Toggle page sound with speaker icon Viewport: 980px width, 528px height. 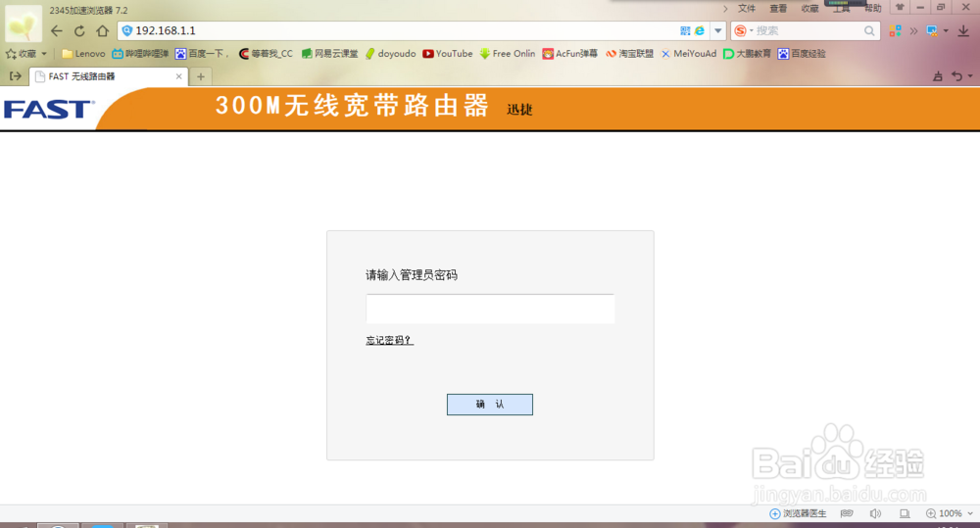[875, 513]
